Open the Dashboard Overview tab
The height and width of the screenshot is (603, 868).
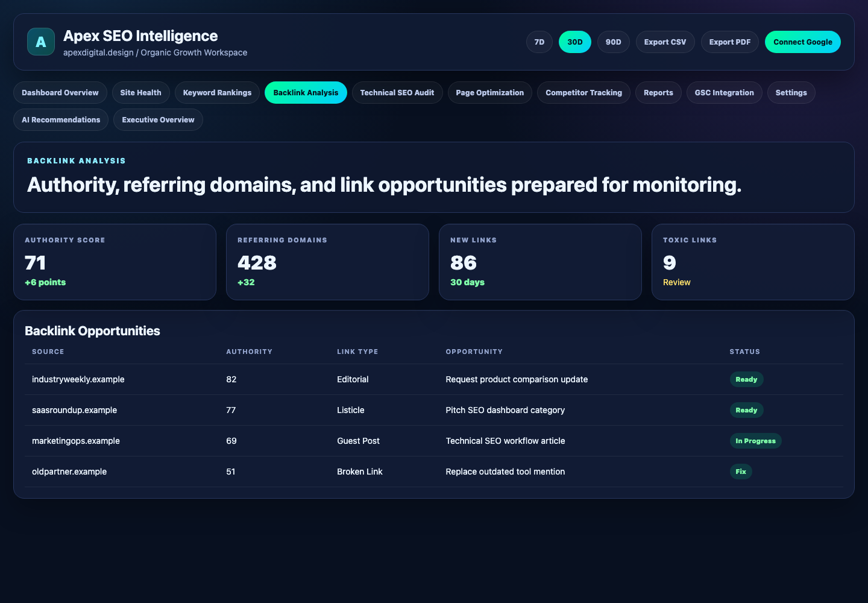point(60,93)
